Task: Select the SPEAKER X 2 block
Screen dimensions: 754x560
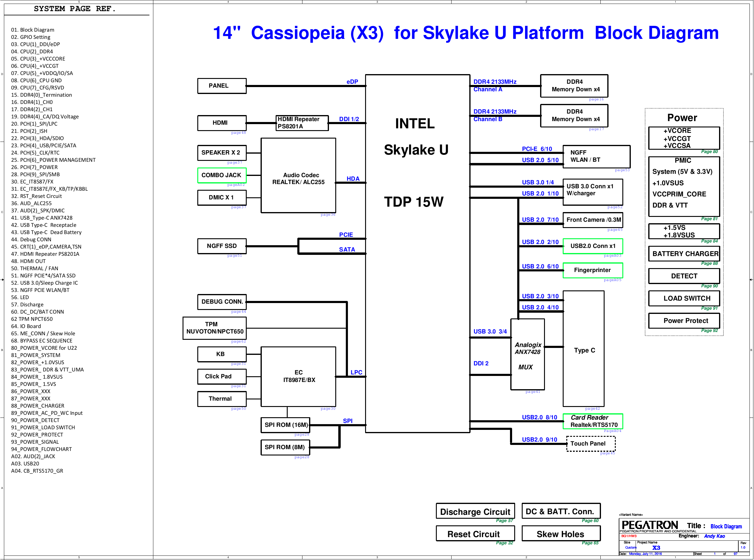Action: pyautogui.click(x=222, y=153)
